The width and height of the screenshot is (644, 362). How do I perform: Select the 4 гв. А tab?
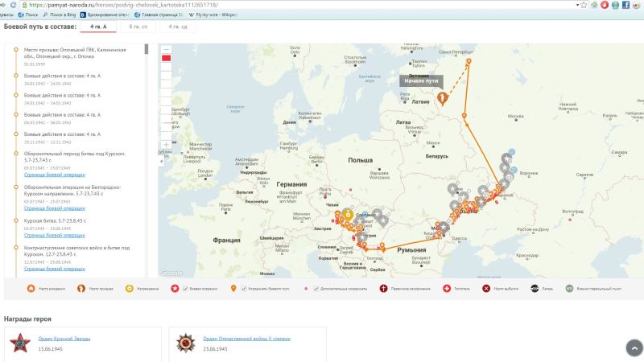tap(98, 27)
